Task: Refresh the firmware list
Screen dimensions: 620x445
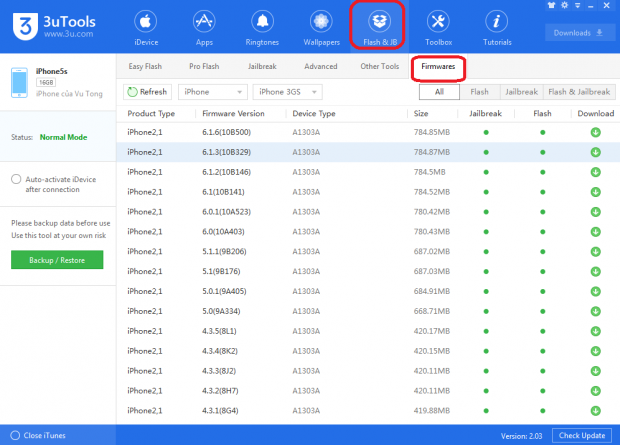Action: click(x=148, y=91)
